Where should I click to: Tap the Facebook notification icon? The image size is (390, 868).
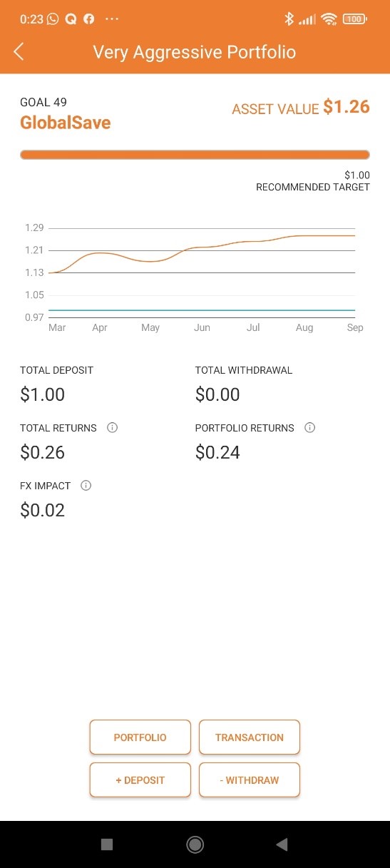pyautogui.click(x=89, y=19)
